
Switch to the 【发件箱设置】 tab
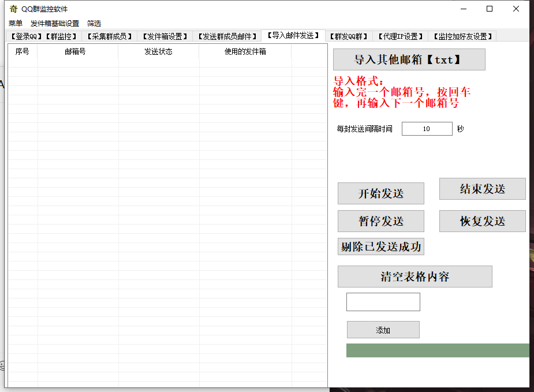coord(165,36)
